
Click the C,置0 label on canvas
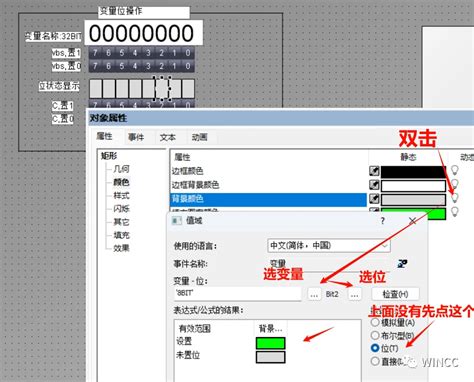[x=62, y=119]
